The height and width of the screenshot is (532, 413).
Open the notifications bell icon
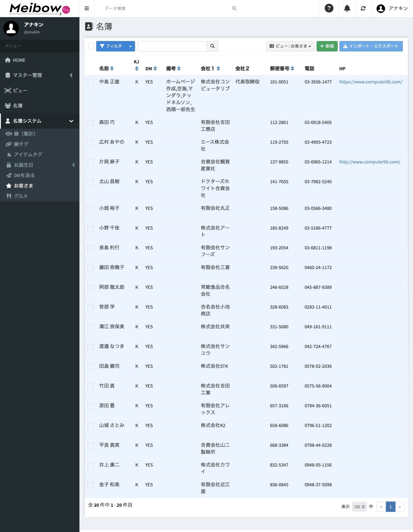[347, 8]
